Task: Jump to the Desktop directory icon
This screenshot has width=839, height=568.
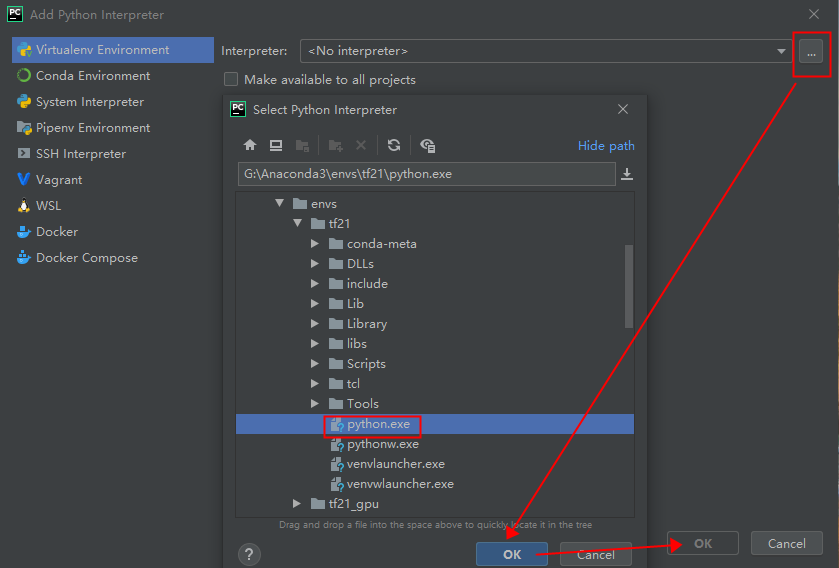Action: pyautogui.click(x=276, y=145)
